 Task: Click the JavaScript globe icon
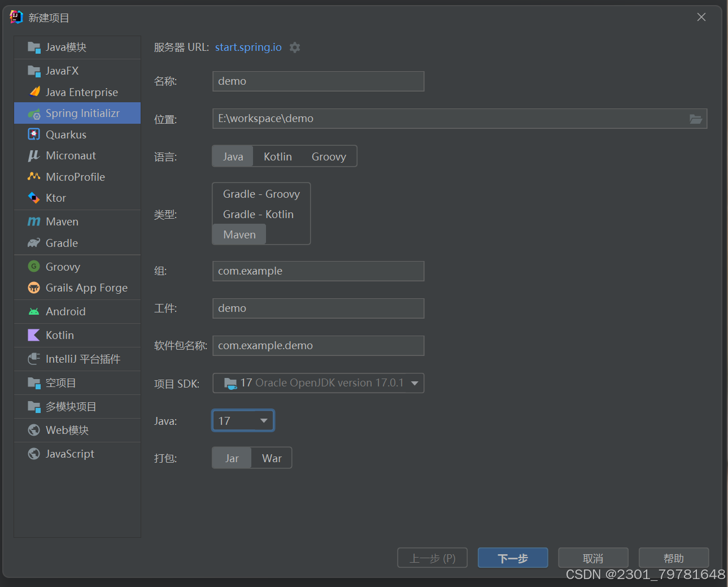[34, 454]
